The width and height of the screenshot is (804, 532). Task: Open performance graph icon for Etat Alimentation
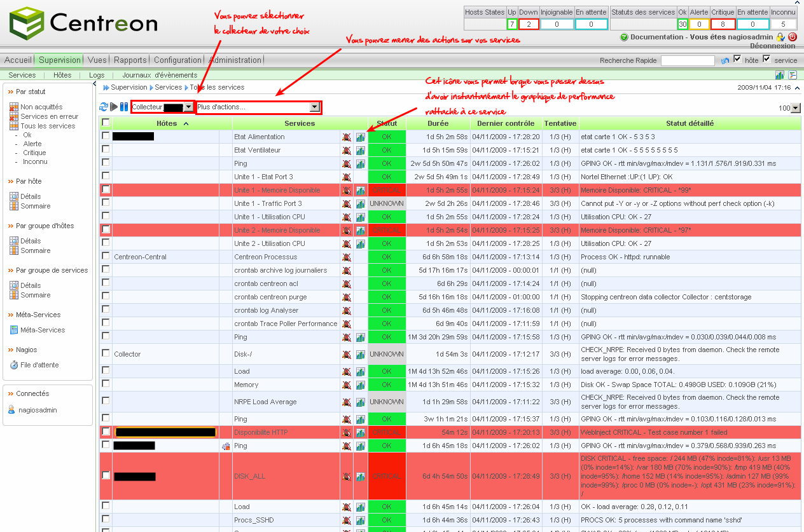361,137
